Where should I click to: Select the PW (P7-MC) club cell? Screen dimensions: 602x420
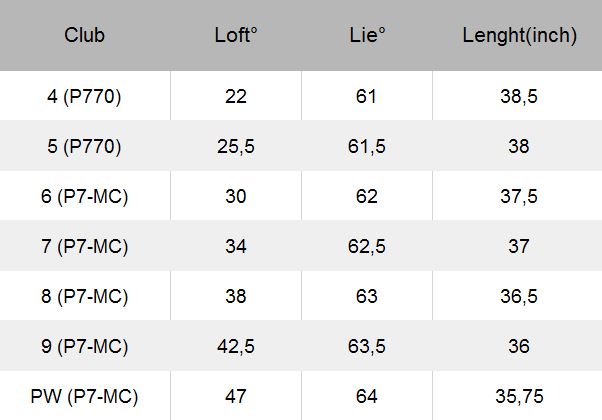pos(84,396)
